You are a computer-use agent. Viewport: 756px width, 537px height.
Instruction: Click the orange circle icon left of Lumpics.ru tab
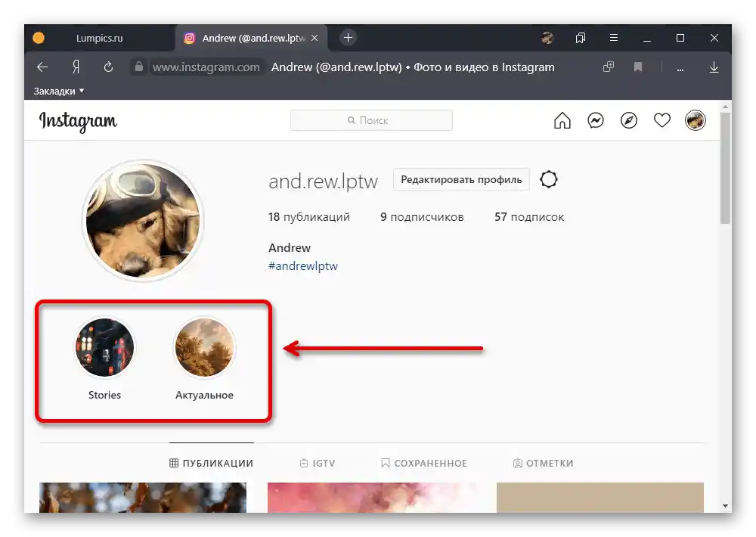click(x=39, y=38)
